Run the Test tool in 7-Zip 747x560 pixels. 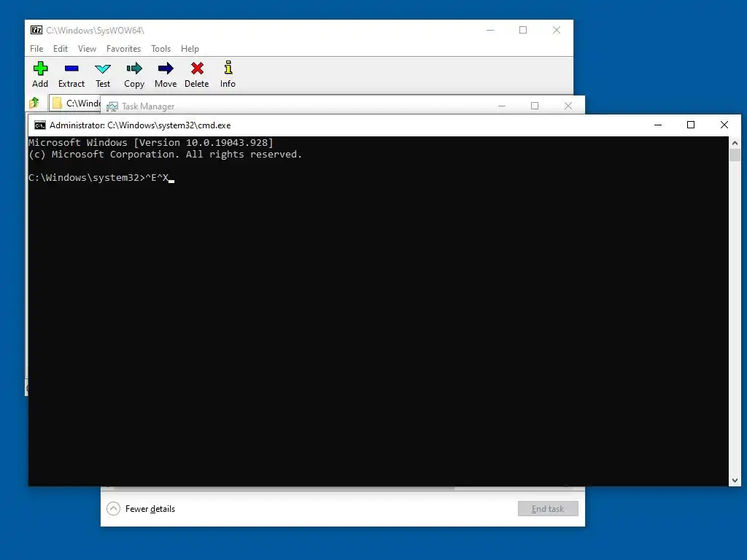point(103,75)
